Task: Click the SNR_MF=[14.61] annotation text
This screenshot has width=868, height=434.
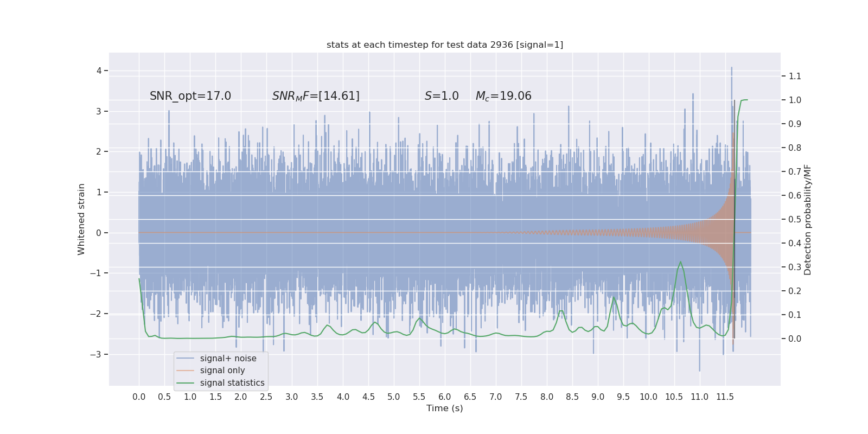Action: pos(316,96)
